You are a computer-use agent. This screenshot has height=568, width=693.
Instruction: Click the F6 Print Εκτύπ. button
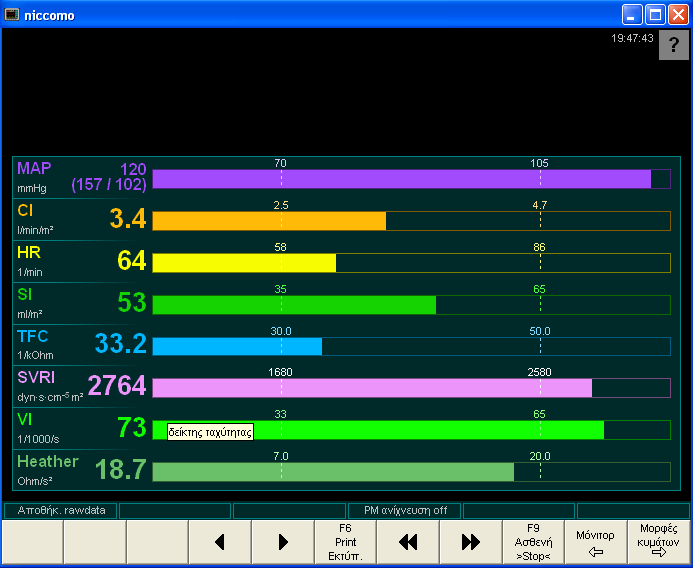point(345,542)
